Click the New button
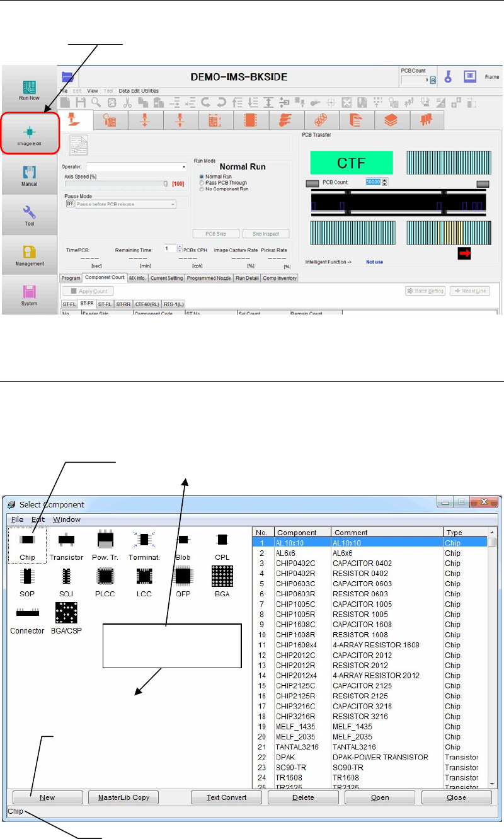 [48, 797]
